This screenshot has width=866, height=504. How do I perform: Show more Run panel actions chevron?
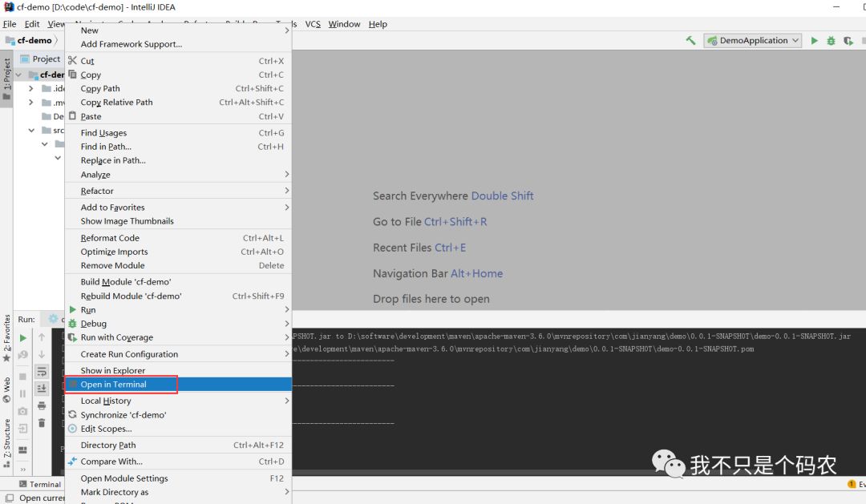[x=22, y=470]
